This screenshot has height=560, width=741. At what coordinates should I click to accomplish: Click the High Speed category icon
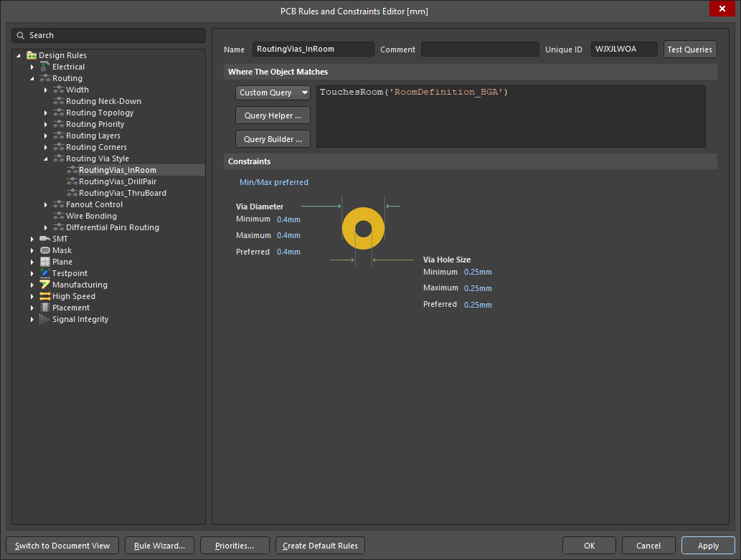[45, 296]
